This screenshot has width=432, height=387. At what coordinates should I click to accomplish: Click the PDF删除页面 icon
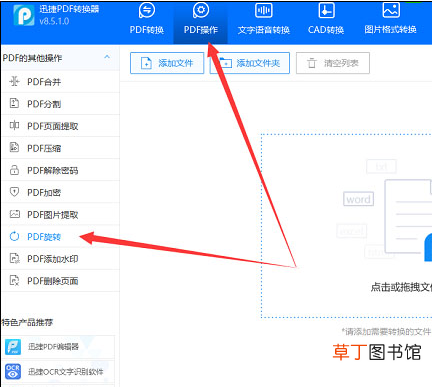(x=14, y=281)
